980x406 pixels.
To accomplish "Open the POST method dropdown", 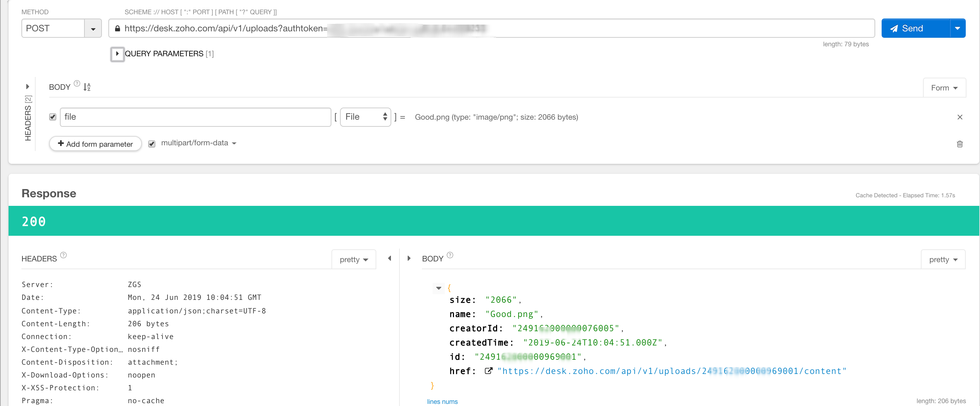I will point(93,28).
